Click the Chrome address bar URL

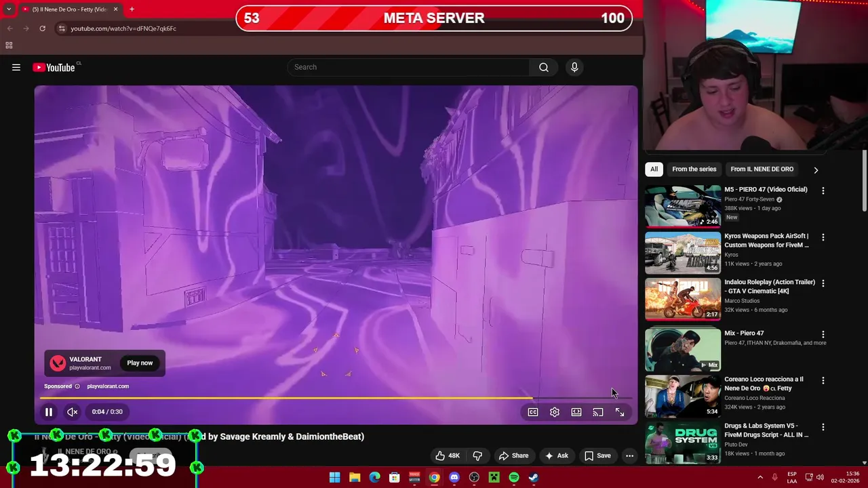tap(123, 28)
